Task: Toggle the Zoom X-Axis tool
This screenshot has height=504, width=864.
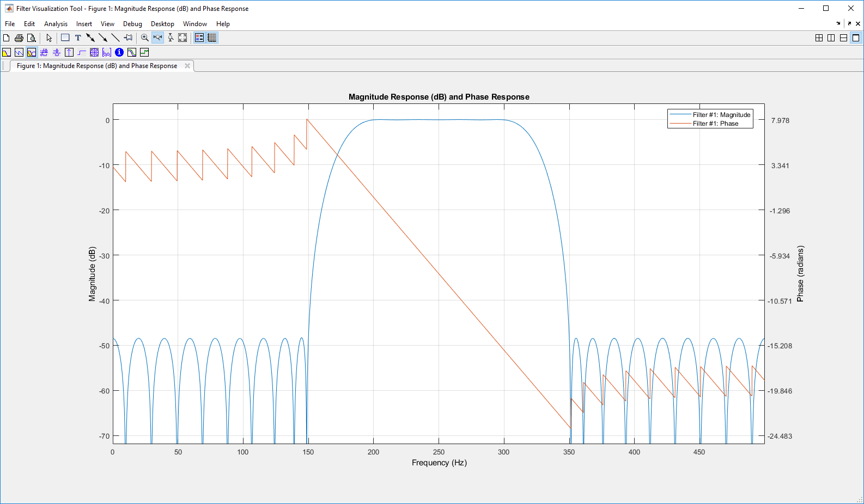Action: coord(157,38)
